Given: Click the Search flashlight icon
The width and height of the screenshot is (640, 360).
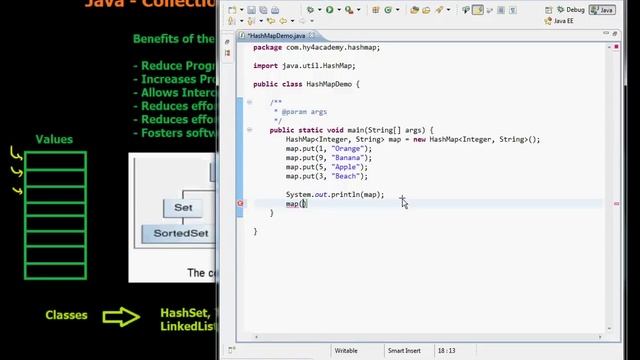Looking at the screenshot, I should [x=439, y=10].
